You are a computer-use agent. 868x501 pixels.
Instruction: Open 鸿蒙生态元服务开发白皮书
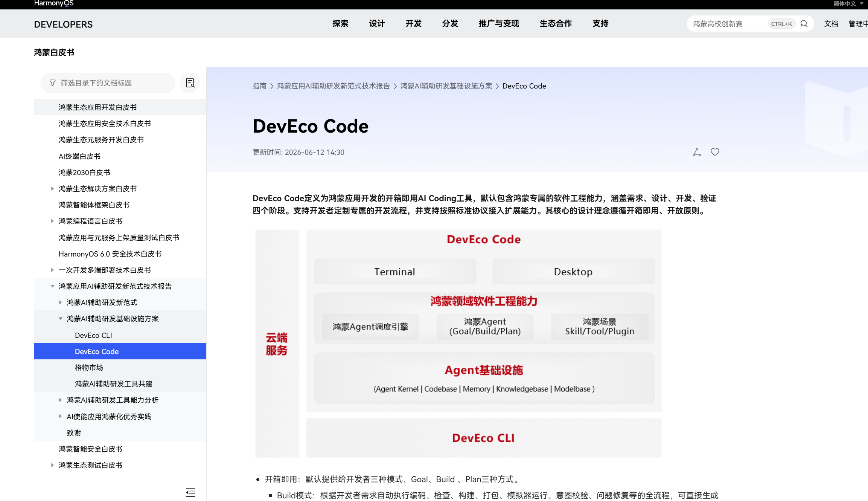pos(120,140)
